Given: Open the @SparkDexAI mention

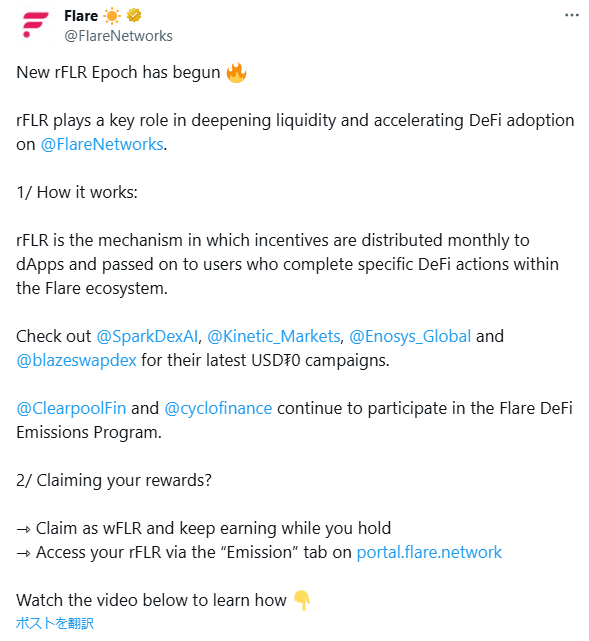Looking at the screenshot, I should click(x=148, y=336).
